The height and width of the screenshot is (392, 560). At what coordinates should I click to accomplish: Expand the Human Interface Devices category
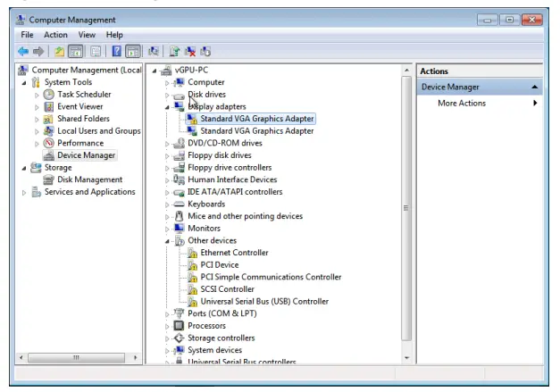(x=167, y=180)
